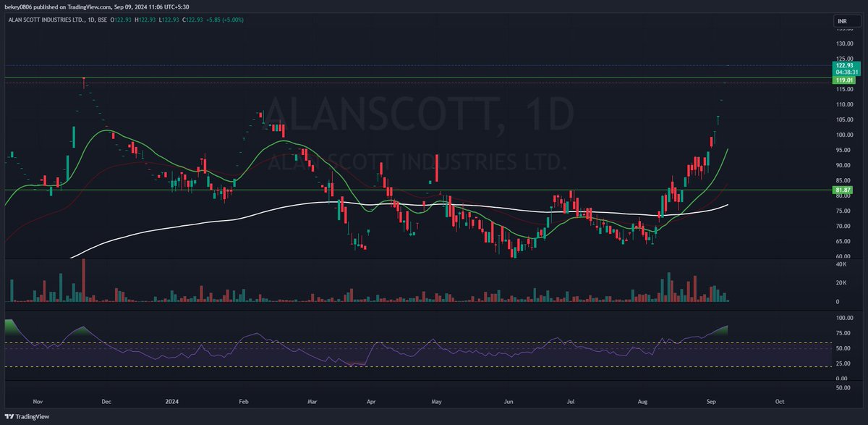Click the 75.00 RSI scale label
The image size is (868, 425).
[x=843, y=333]
